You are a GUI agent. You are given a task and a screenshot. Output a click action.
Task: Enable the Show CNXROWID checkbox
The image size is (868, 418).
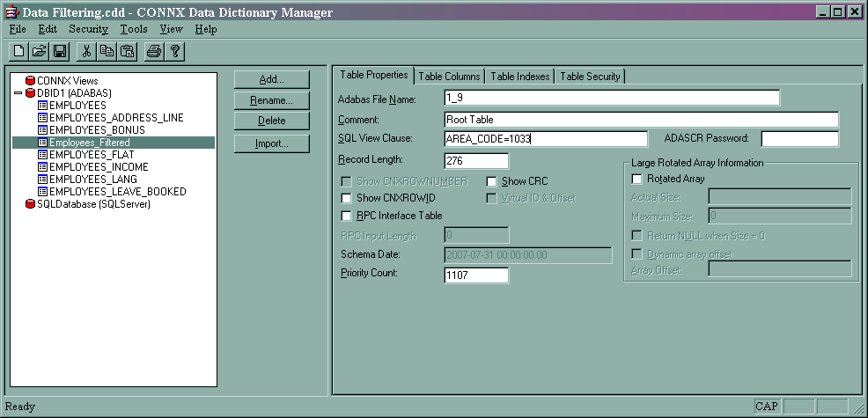[x=347, y=198]
